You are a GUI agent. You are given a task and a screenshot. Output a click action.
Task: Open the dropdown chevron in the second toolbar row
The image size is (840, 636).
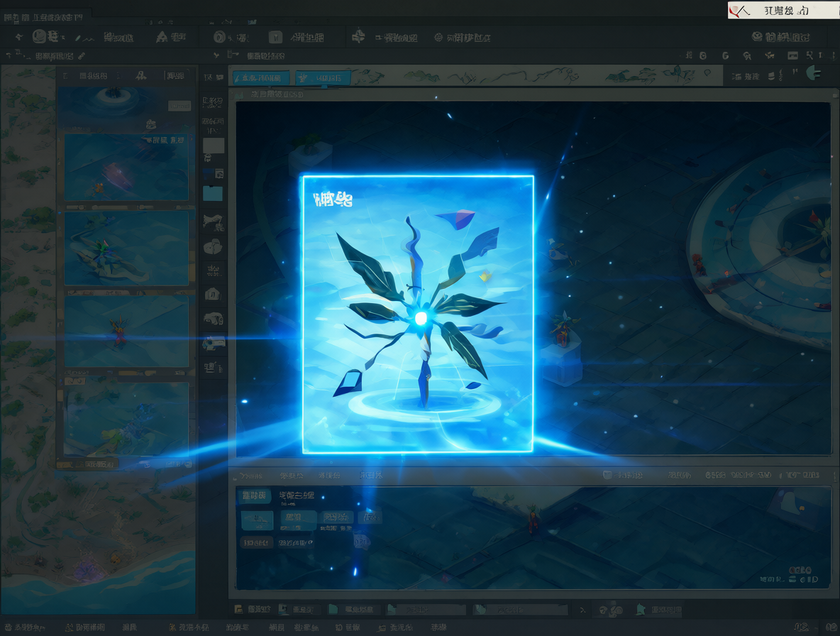click(216, 55)
